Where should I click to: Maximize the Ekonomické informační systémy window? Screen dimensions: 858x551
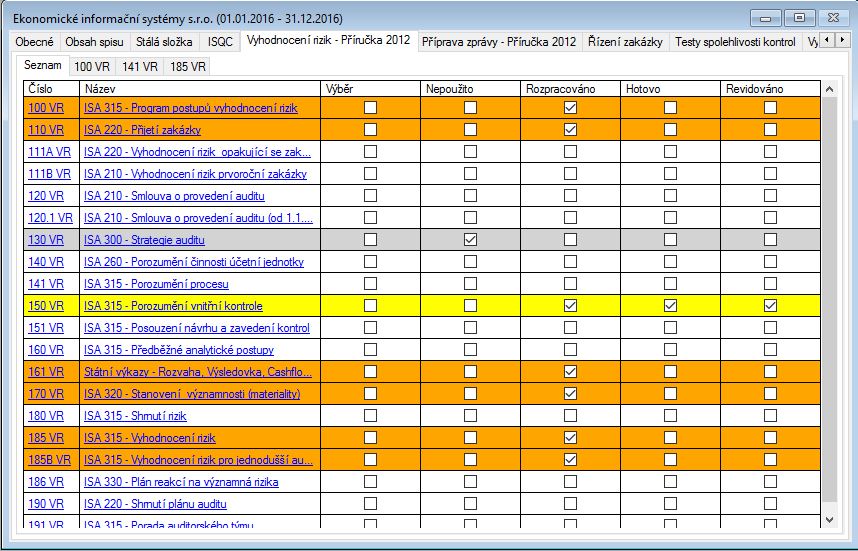(x=799, y=18)
